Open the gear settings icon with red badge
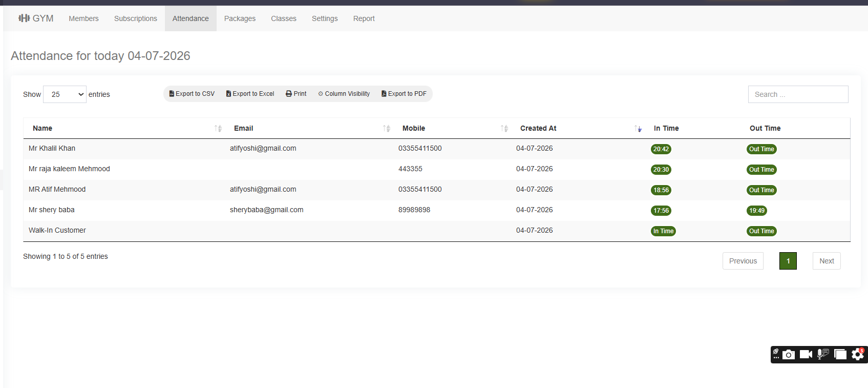The width and height of the screenshot is (868, 388). 858,354
